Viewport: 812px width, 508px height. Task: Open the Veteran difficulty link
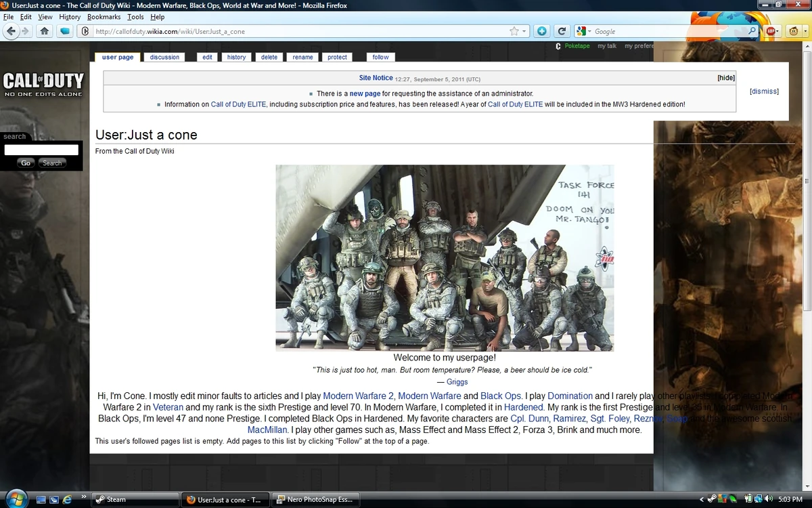168,407
